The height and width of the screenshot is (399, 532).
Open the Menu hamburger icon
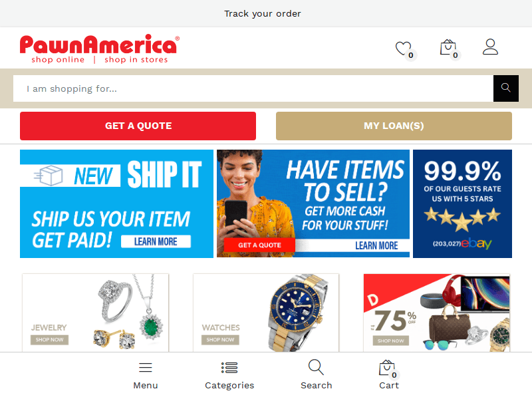(145, 368)
